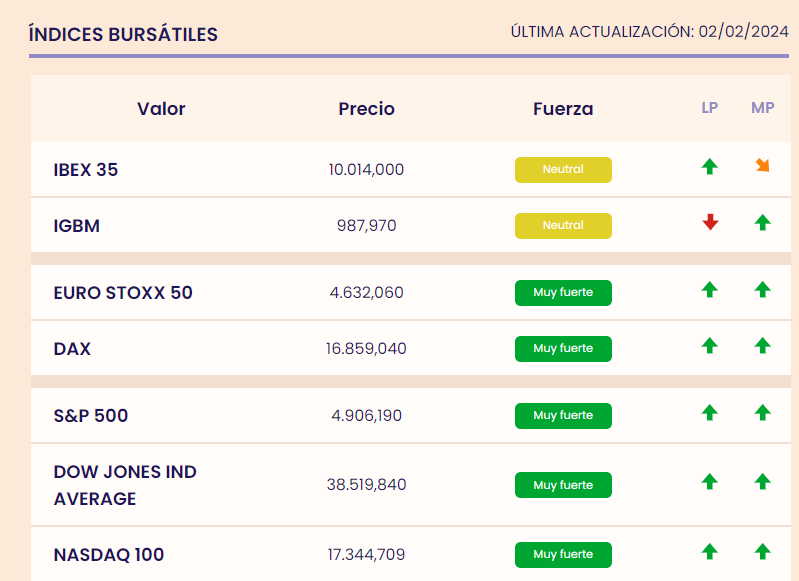Click DAX Muy fuerte green badge
This screenshot has height=581, width=799.
tap(563, 349)
